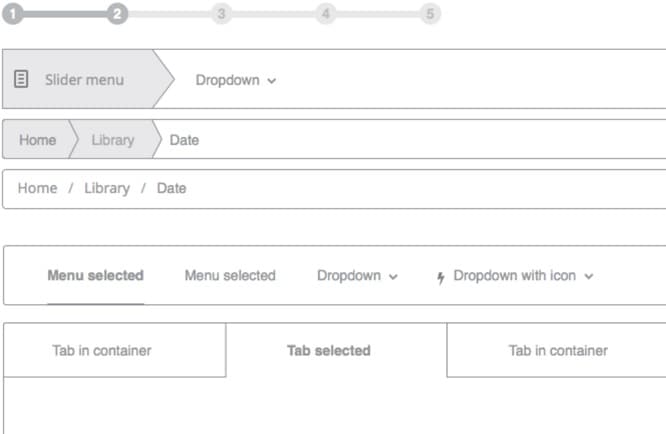The image size is (666, 434).
Task: Click Home in the slash breadcrumb
Action: [x=37, y=188]
